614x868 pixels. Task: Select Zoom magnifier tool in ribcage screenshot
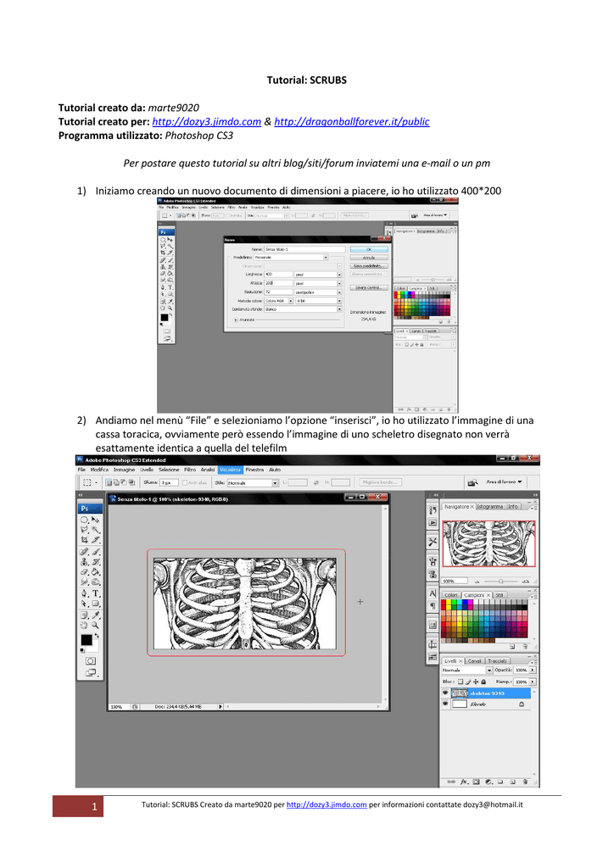click(x=95, y=625)
